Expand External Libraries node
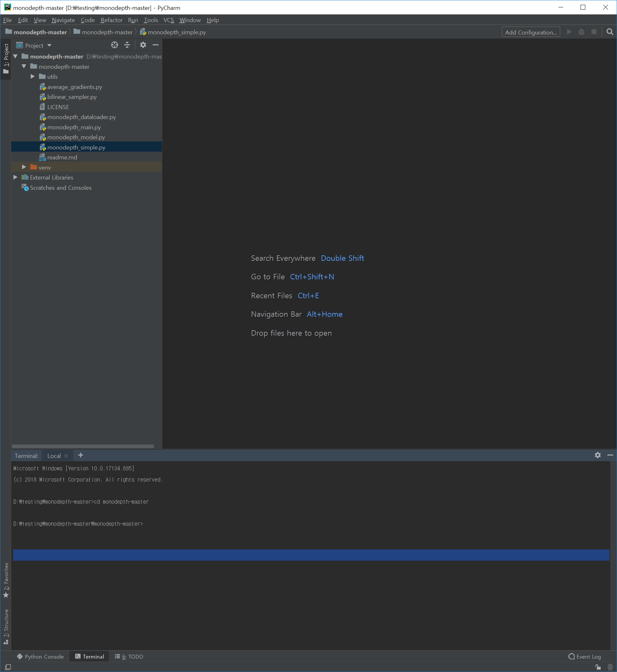The height and width of the screenshot is (672, 617). (x=15, y=177)
